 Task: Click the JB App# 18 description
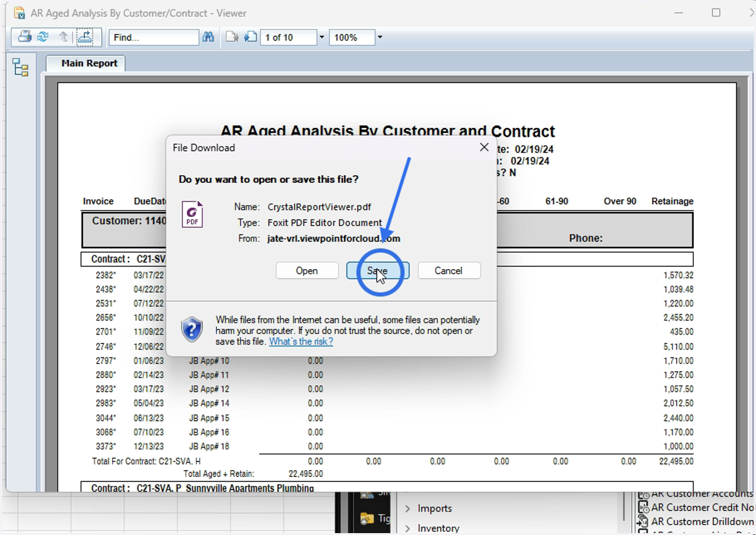click(x=209, y=446)
